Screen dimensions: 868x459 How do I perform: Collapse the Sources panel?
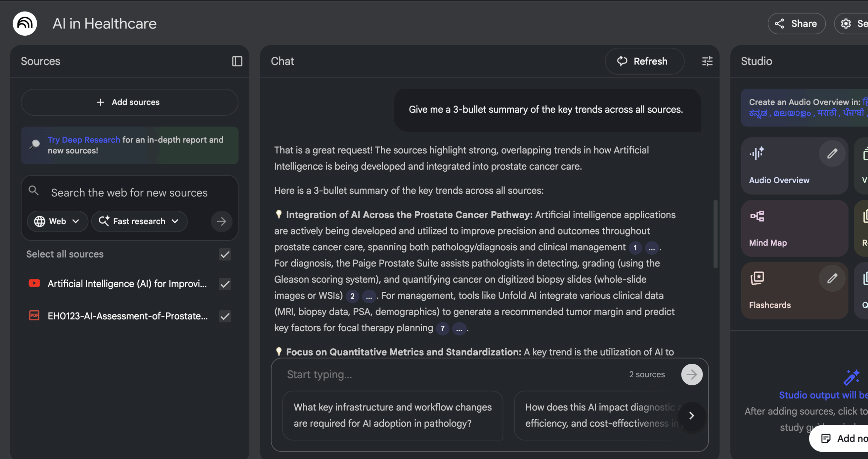tap(237, 61)
